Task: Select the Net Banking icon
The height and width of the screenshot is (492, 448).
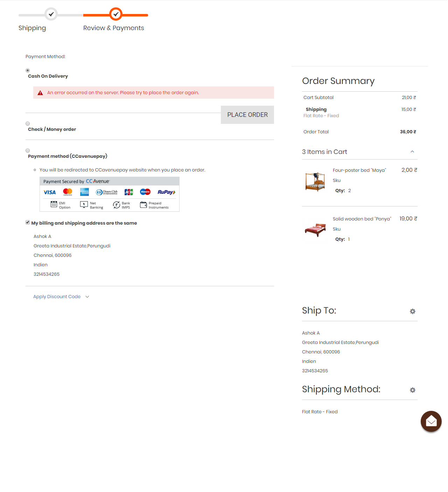Action: pos(84,205)
